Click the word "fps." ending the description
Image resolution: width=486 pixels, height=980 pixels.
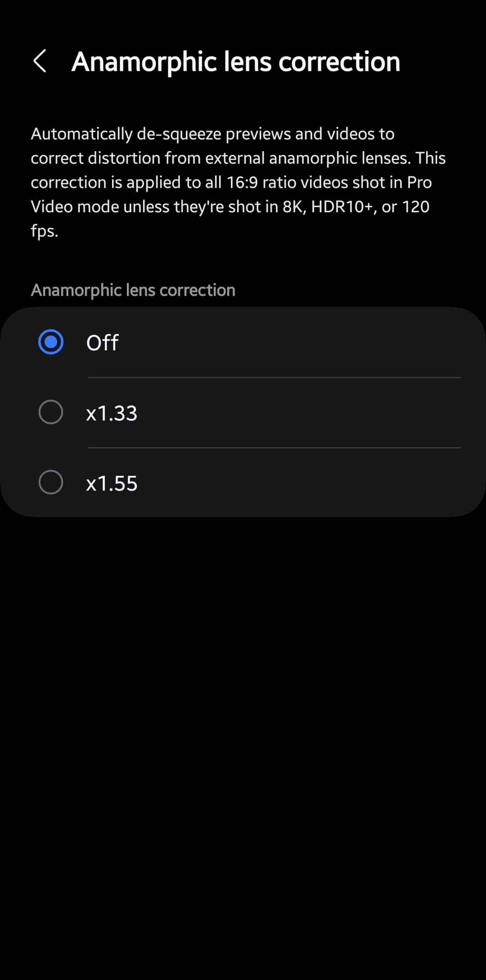click(x=44, y=231)
